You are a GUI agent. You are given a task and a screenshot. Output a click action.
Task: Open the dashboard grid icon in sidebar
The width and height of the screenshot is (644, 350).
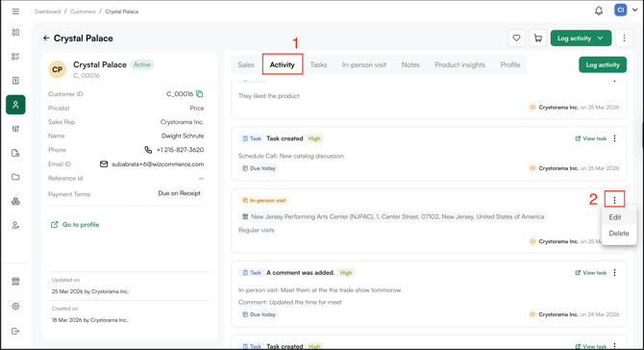pyautogui.click(x=15, y=33)
